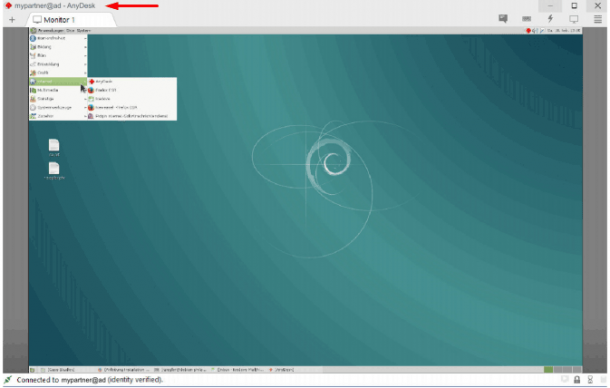Select the first desktop file icon
The image size is (610, 388).
click(54, 147)
